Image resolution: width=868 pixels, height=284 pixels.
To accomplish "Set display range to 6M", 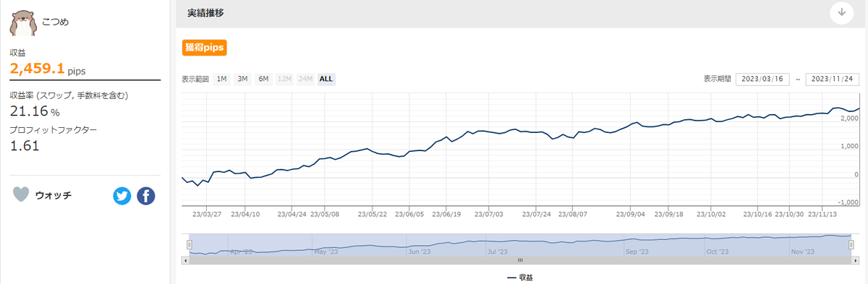I will click(x=263, y=79).
